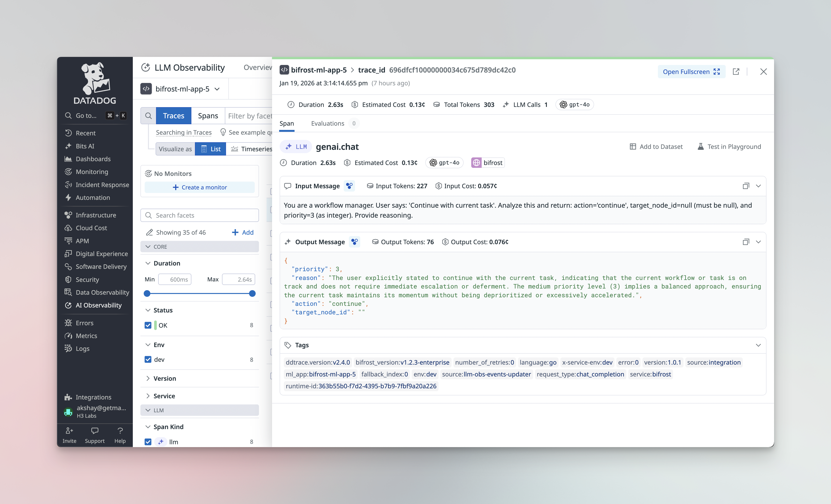Click the Duration slider maximum handle
The image size is (831, 504).
[252, 293]
